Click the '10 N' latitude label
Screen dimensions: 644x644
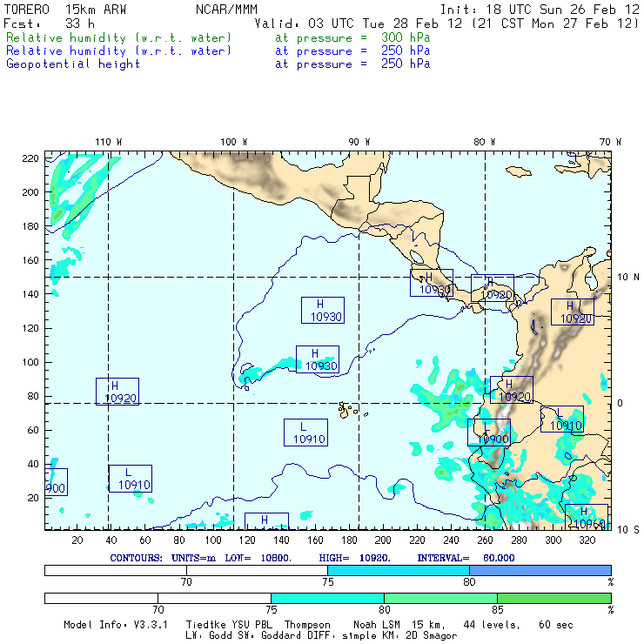(628, 278)
